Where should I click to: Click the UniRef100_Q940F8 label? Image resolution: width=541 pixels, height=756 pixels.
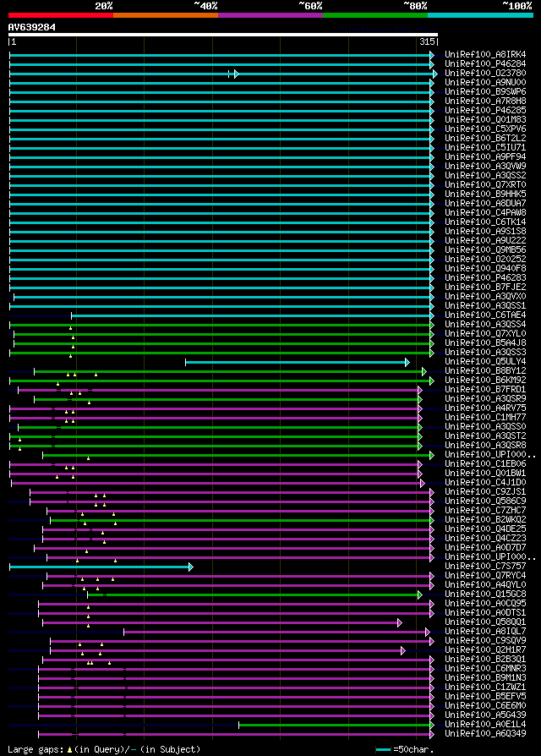(x=485, y=269)
